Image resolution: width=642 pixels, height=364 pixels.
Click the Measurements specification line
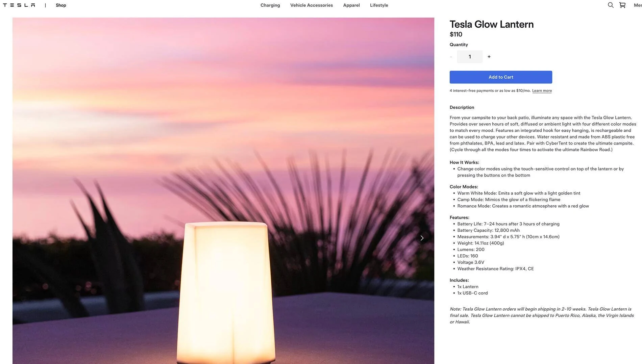point(509,237)
